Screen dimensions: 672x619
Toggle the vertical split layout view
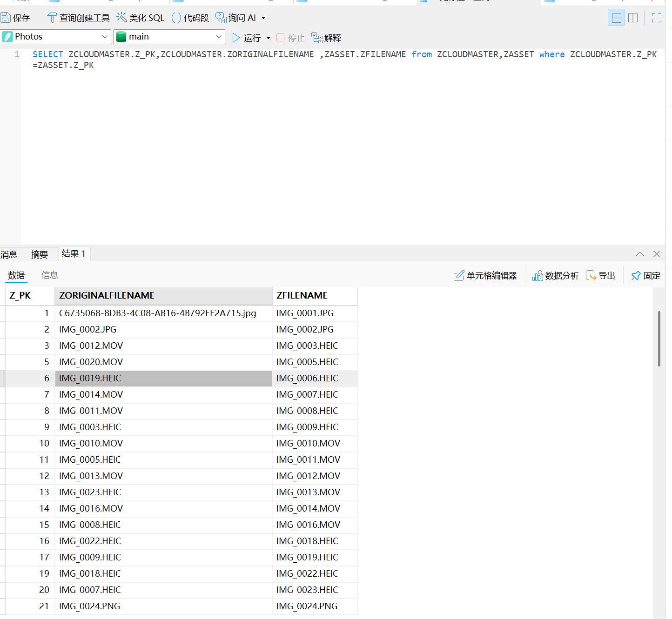pos(633,18)
